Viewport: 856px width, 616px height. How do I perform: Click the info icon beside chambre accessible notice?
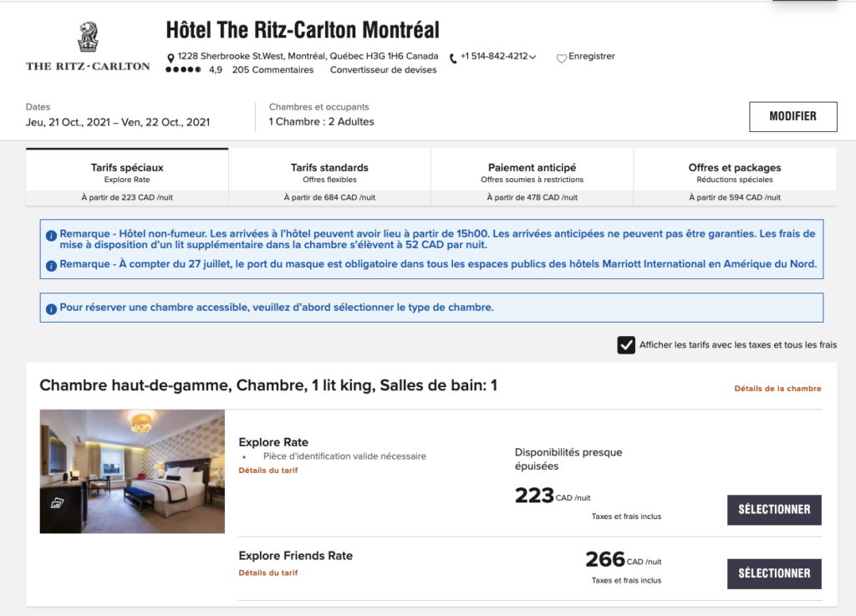[x=52, y=308]
